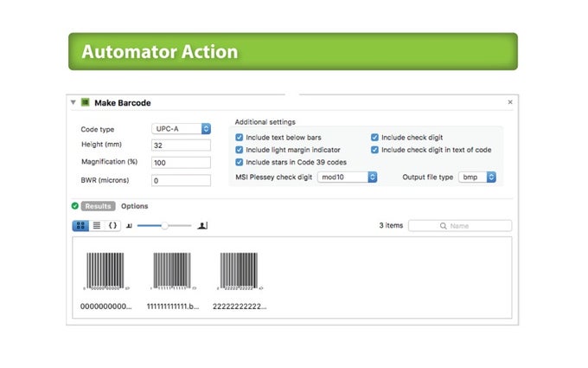Click the Name search field

tap(460, 226)
